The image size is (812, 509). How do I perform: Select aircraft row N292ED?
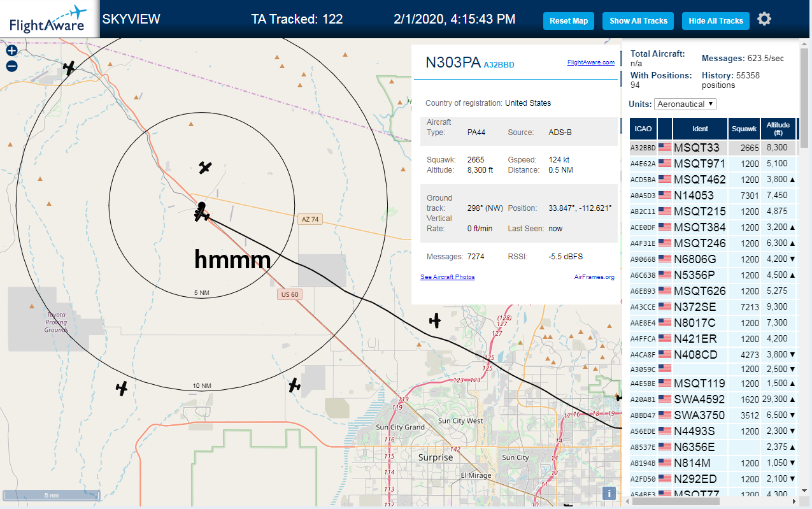(x=713, y=479)
